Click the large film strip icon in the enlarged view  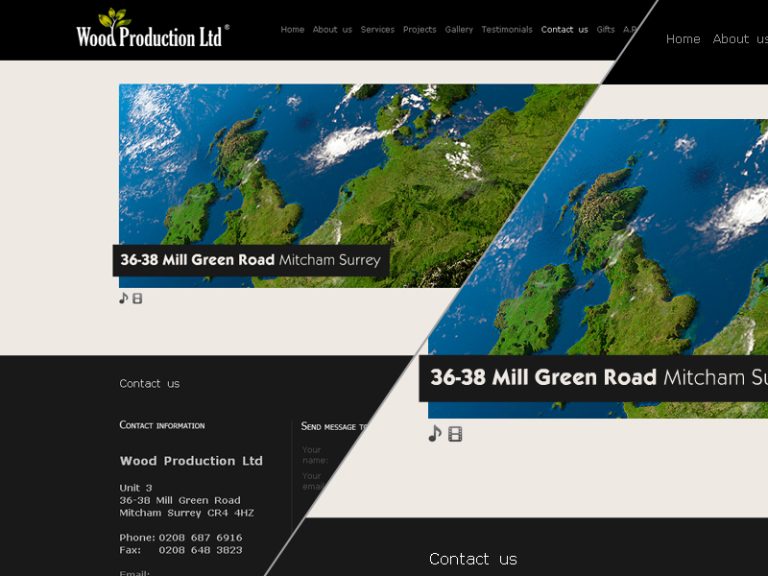coord(455,434)
